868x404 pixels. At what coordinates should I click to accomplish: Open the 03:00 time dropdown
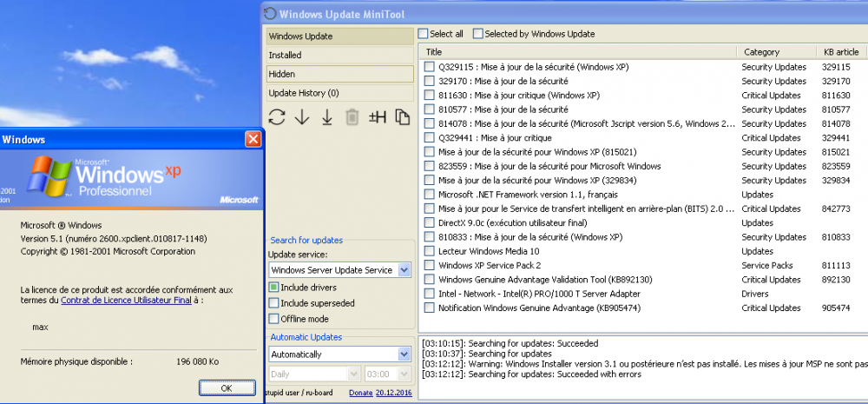coord(404,374)
